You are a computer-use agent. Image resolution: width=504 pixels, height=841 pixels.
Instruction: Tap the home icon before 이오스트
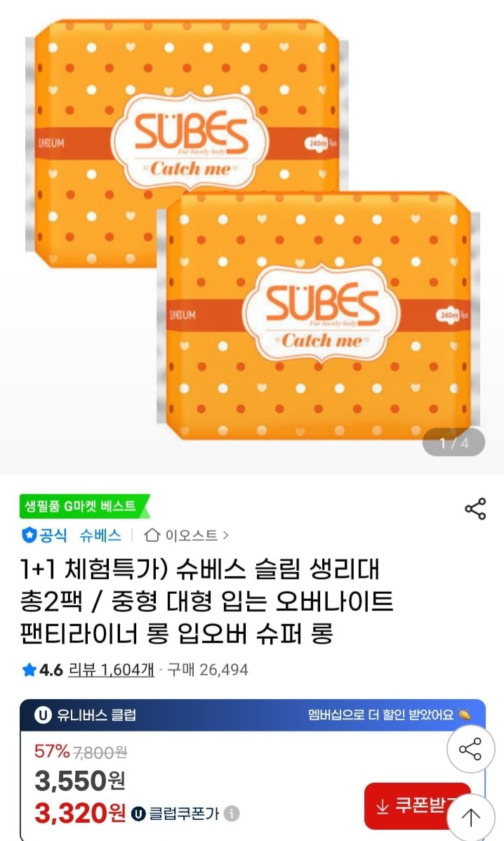(152, 535)
